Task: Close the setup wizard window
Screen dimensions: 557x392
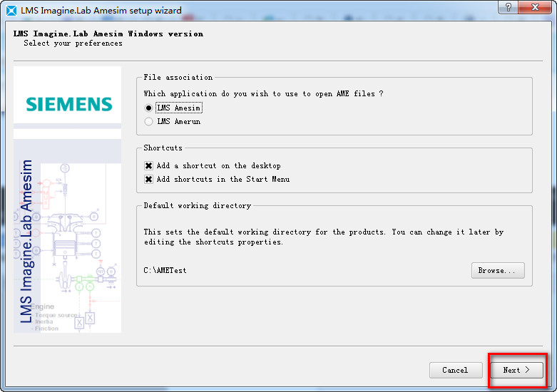Action: tap(535, 7)
